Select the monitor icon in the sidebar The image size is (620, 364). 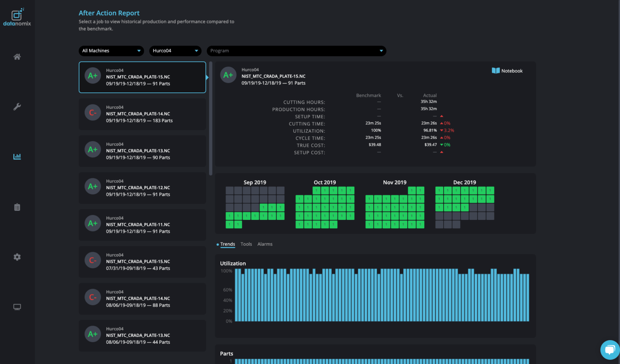(x=17, y=307)
